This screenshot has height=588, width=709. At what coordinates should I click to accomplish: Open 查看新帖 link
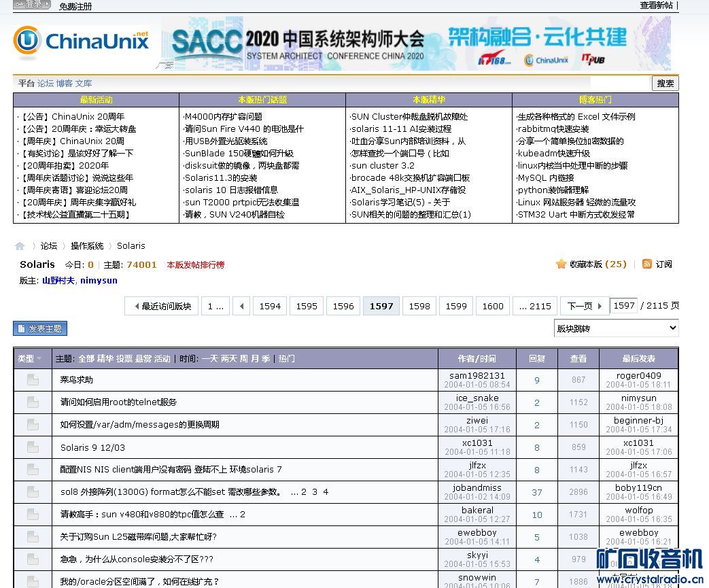coord(657,5)
